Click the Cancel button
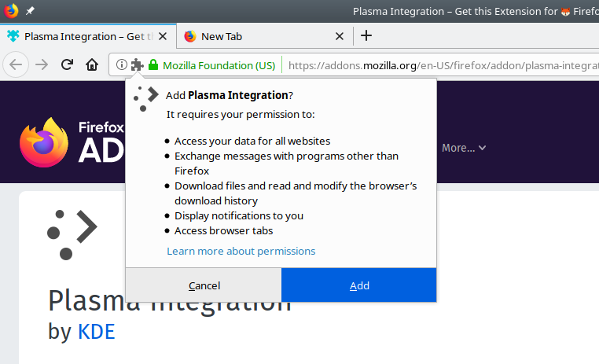The width and height of the screenshot is (599, 364). 204,285
